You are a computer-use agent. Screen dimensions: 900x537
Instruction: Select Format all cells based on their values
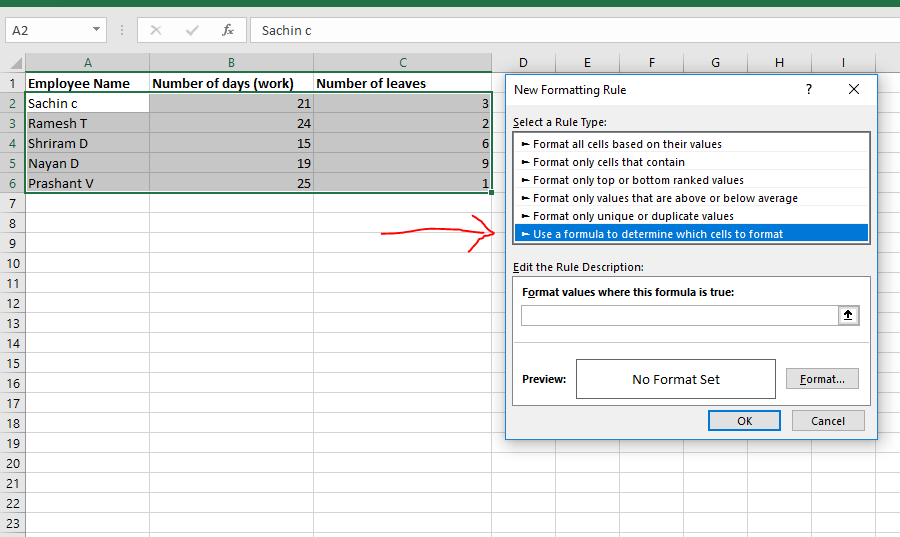coord(692,144)
